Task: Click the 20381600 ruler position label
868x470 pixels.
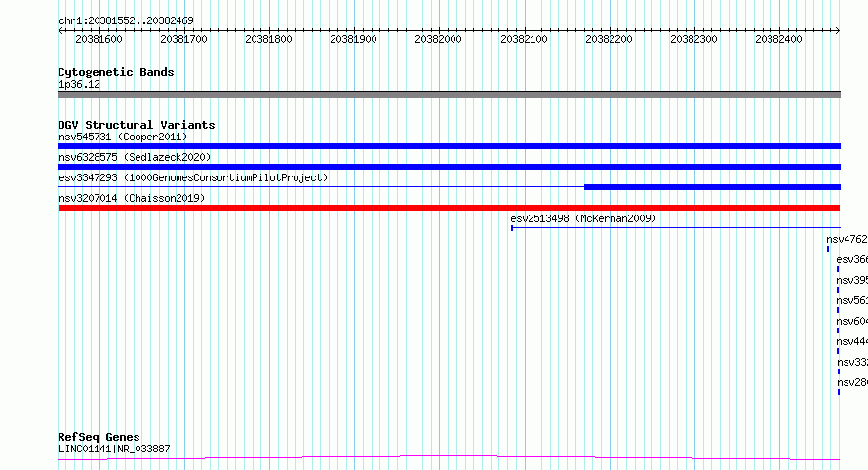Action: [x=99, y=39]
